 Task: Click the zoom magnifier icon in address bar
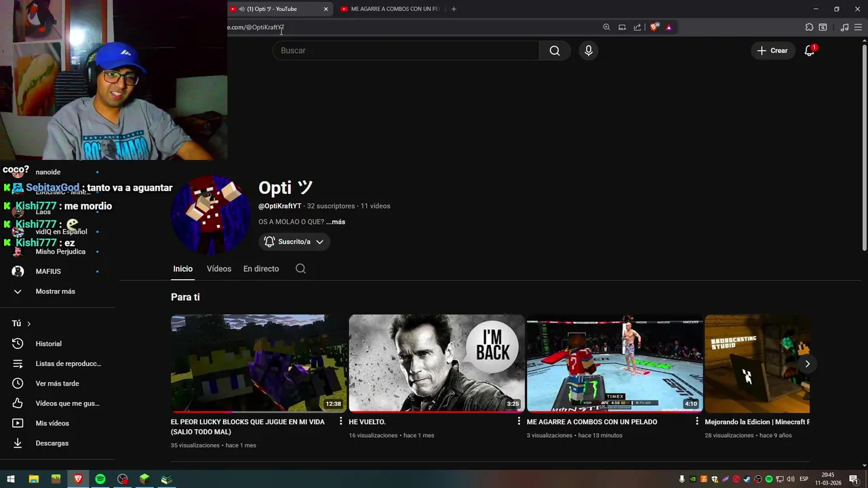pyautogui.click(x=606, y=27)
